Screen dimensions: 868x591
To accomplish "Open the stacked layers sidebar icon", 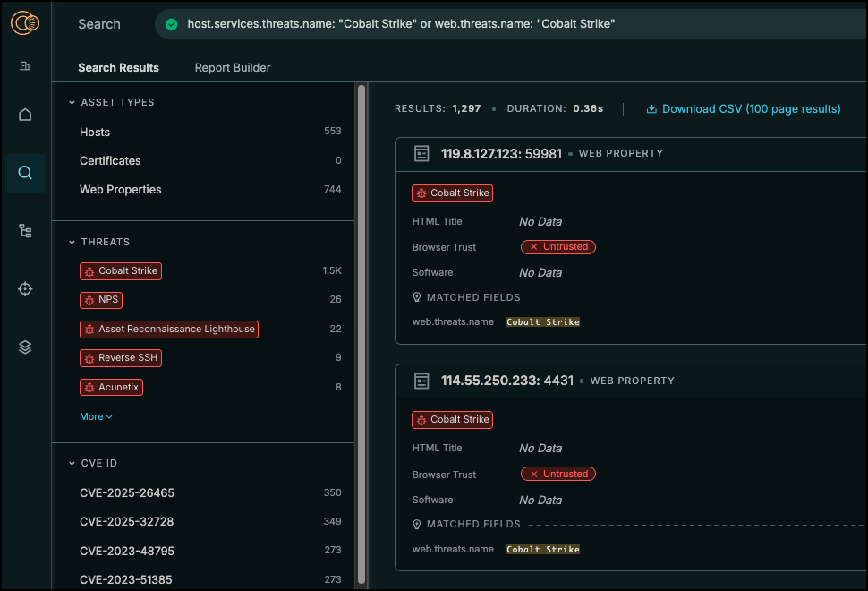I will point(25,347).
